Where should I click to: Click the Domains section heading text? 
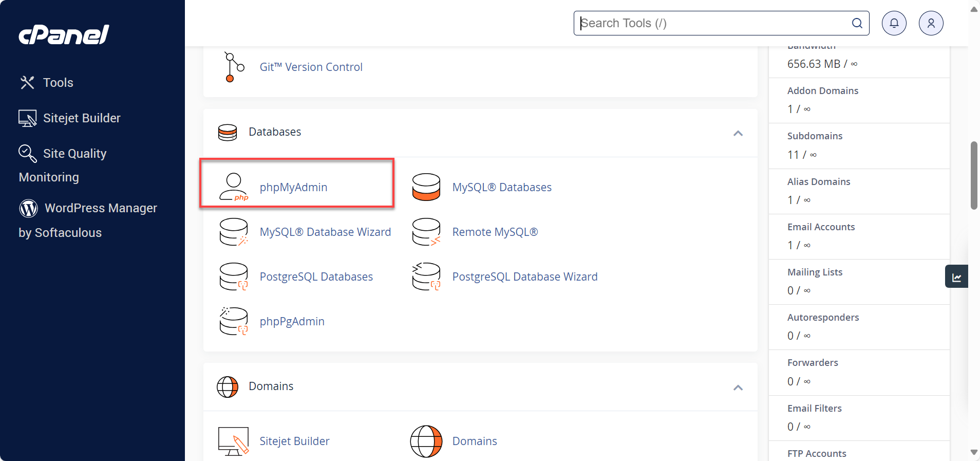tap(271, 386)
